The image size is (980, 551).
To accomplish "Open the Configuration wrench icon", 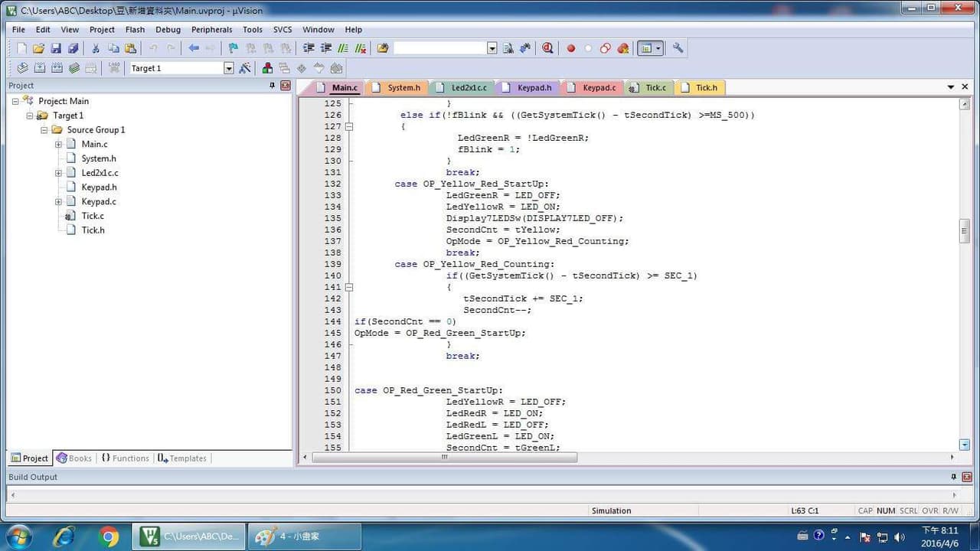I will coord(678,48).
